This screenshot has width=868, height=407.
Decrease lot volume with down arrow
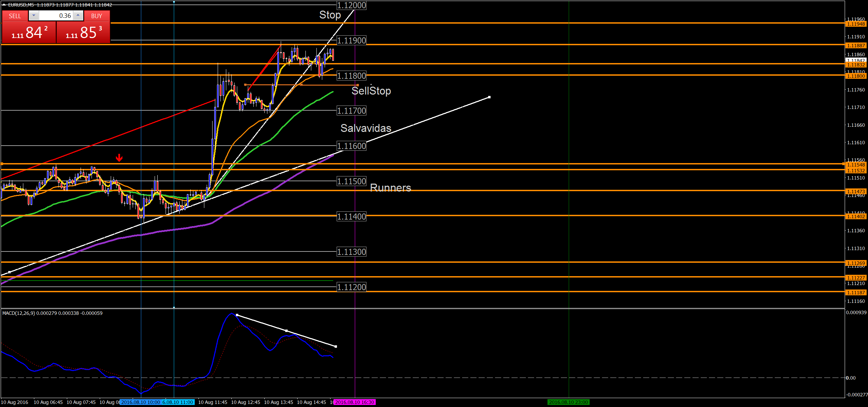34,15
